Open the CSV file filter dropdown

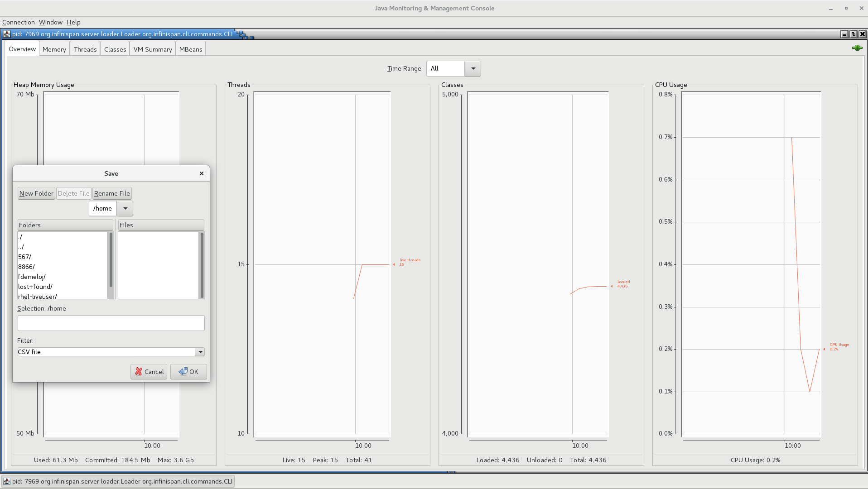tap(200, 352)
